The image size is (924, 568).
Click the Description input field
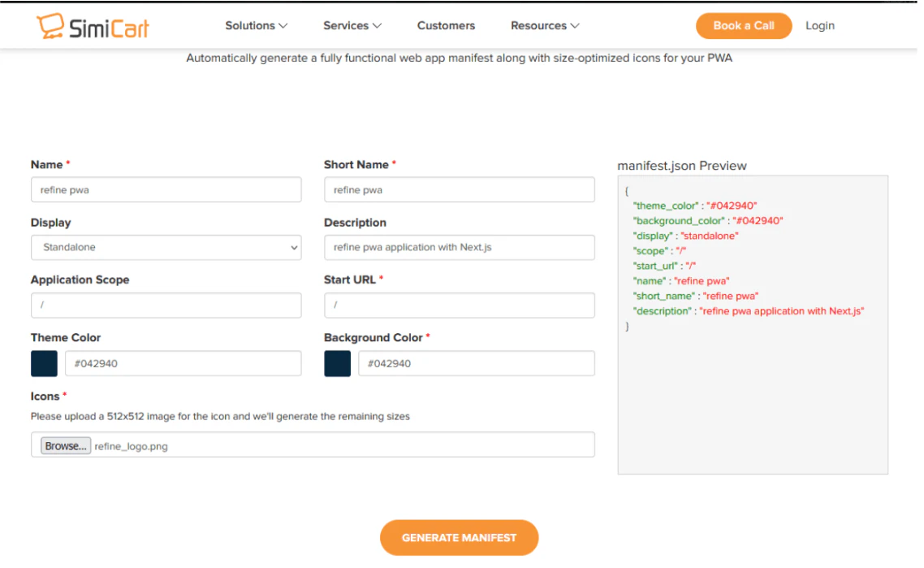click(459, 247)
